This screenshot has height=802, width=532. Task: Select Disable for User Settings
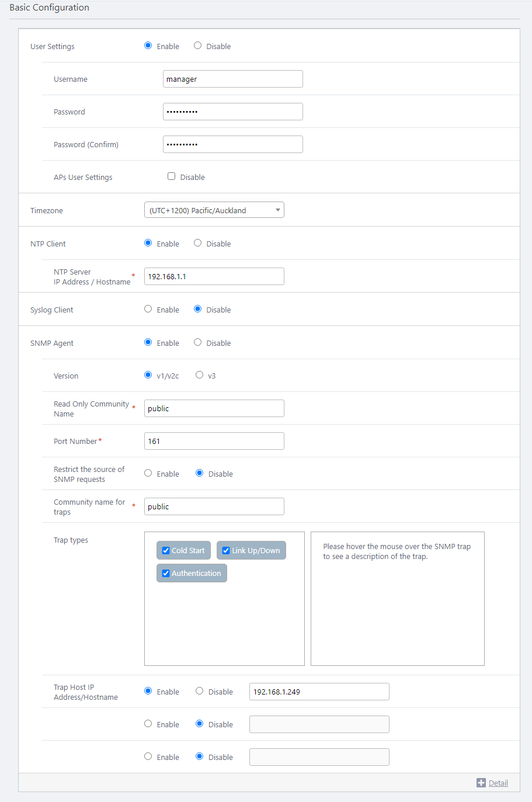198,46
